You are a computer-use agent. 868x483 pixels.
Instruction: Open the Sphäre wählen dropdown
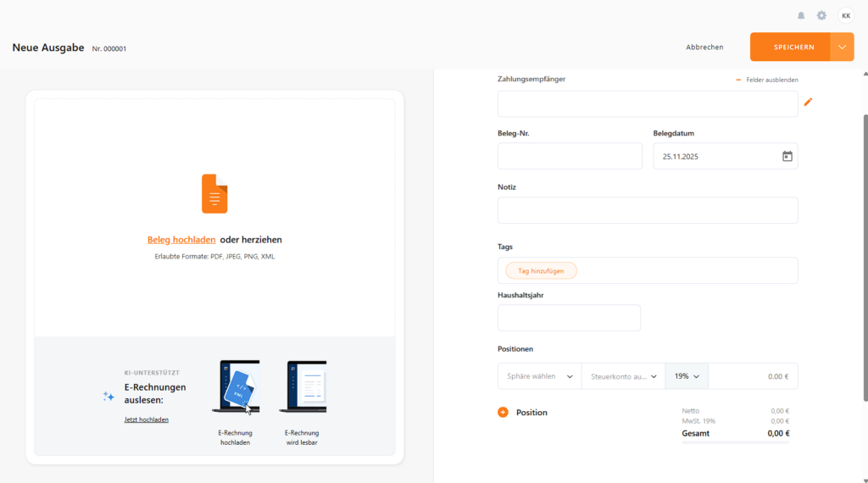pos(539,376)
